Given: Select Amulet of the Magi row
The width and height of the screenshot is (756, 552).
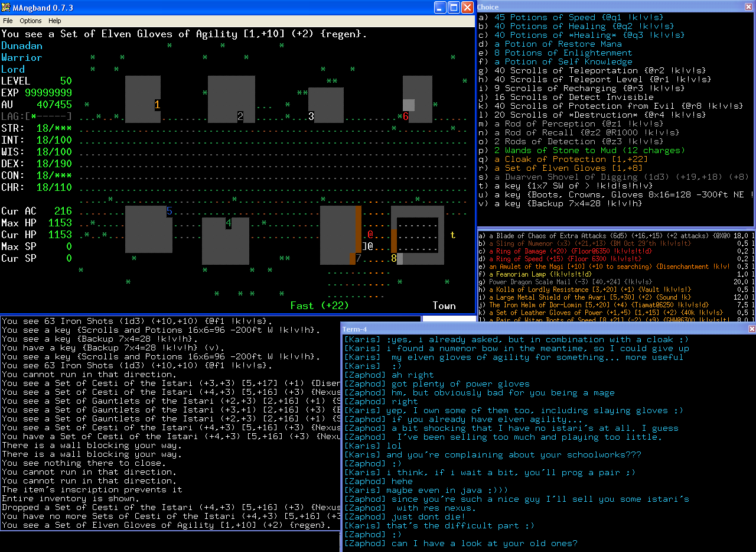Looking at the screenshot, I should [615, 266].
